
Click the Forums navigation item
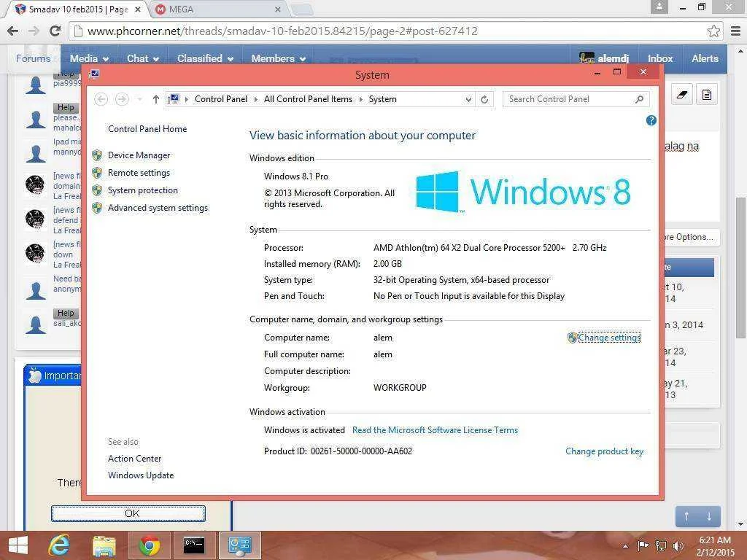[x=34, y=58]
